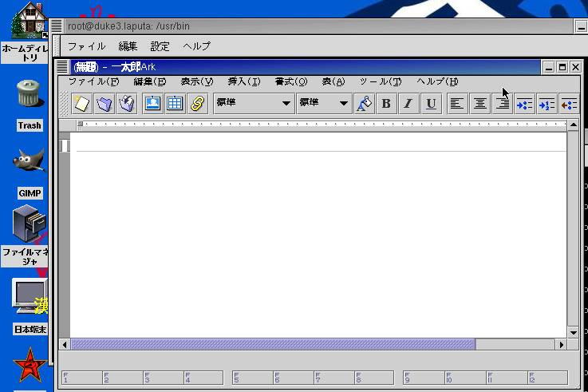Click the F5 function key button
This screenshot has width=588, height=392.
coord(253,378)
